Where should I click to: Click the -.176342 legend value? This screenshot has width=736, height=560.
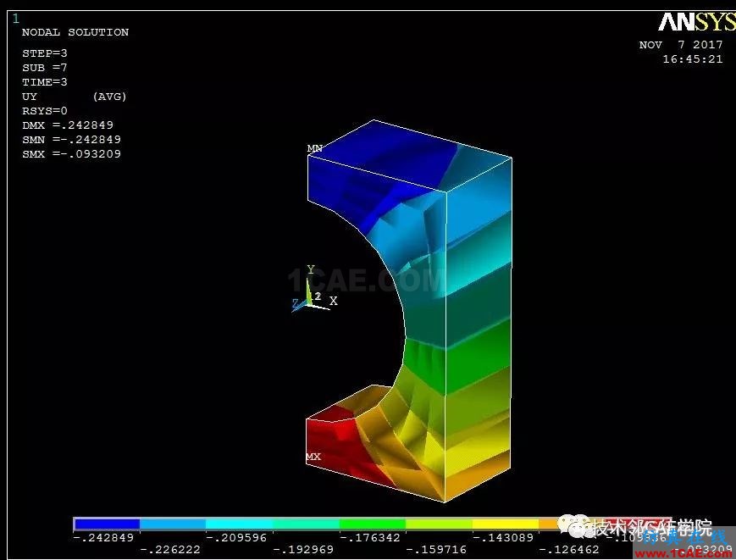coord(370,538)
